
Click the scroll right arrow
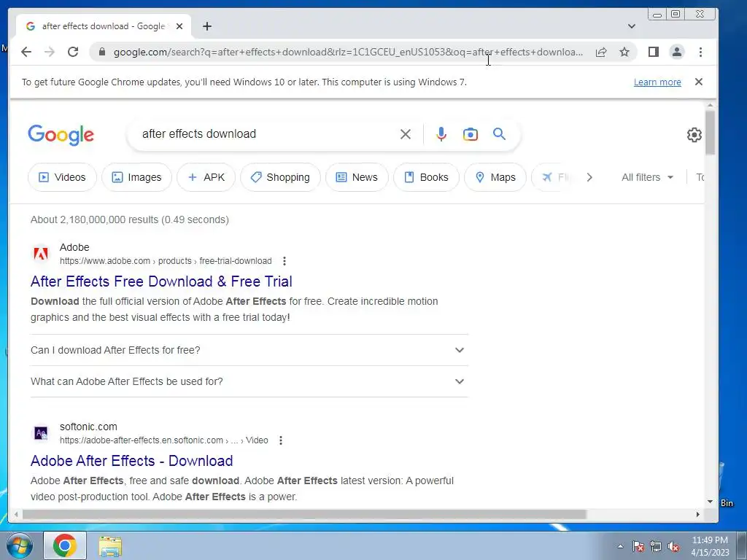pos(698,514)
